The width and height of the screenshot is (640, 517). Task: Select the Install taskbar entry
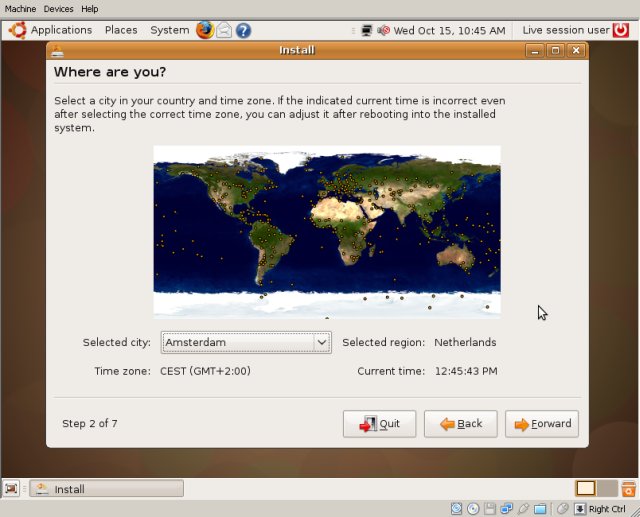[107, 489]
